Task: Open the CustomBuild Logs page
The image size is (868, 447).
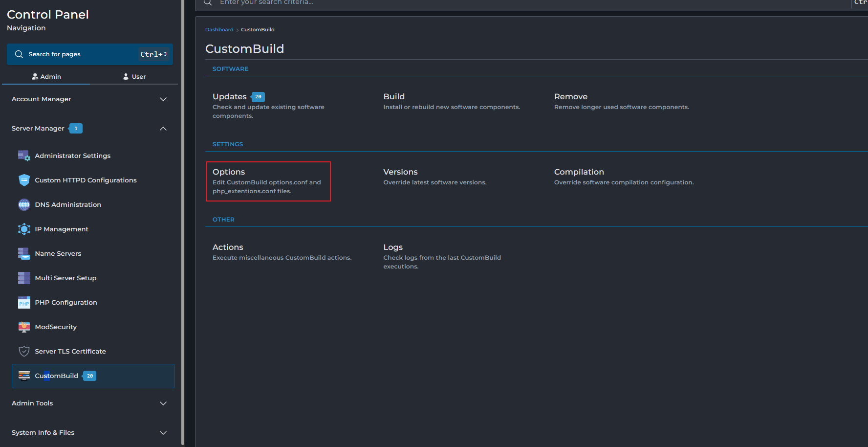Action: [393, 247]
